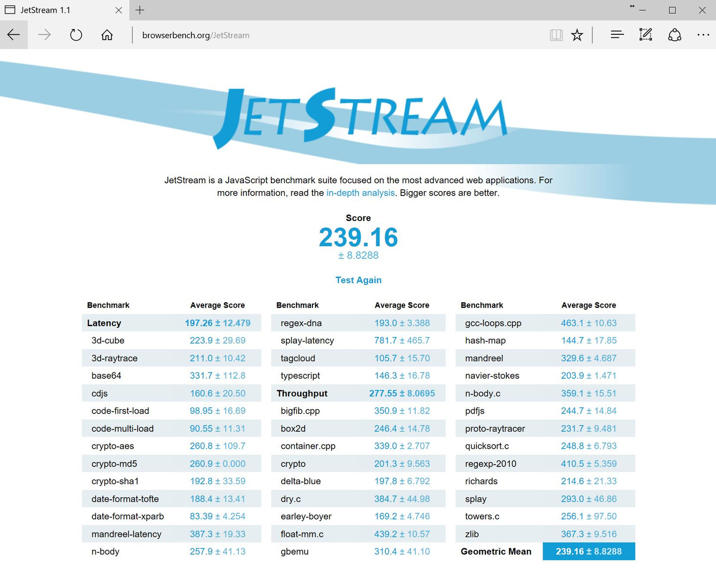Click regexp-2010 score 410.5 ± 5.359
716x588 pixels.
pos(589,464)
